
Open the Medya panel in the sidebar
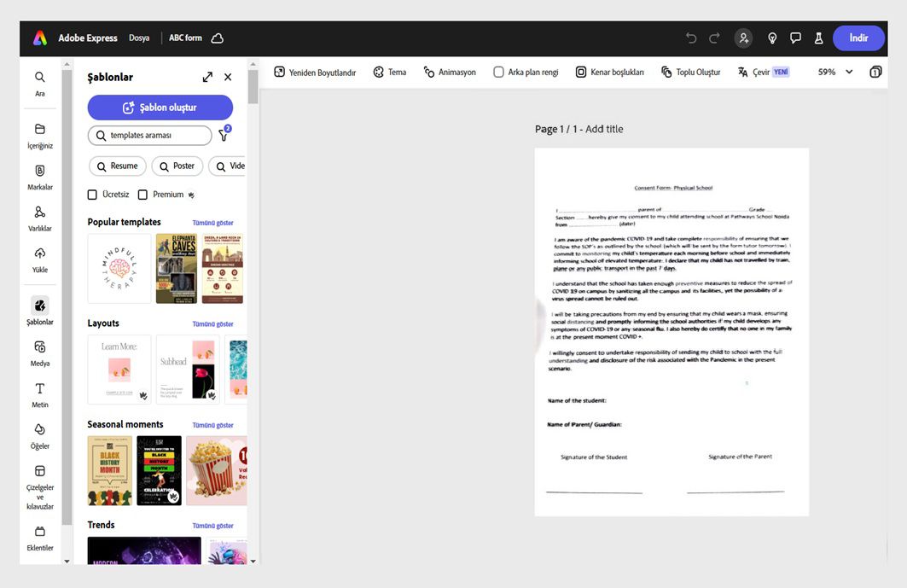(39, 352)
